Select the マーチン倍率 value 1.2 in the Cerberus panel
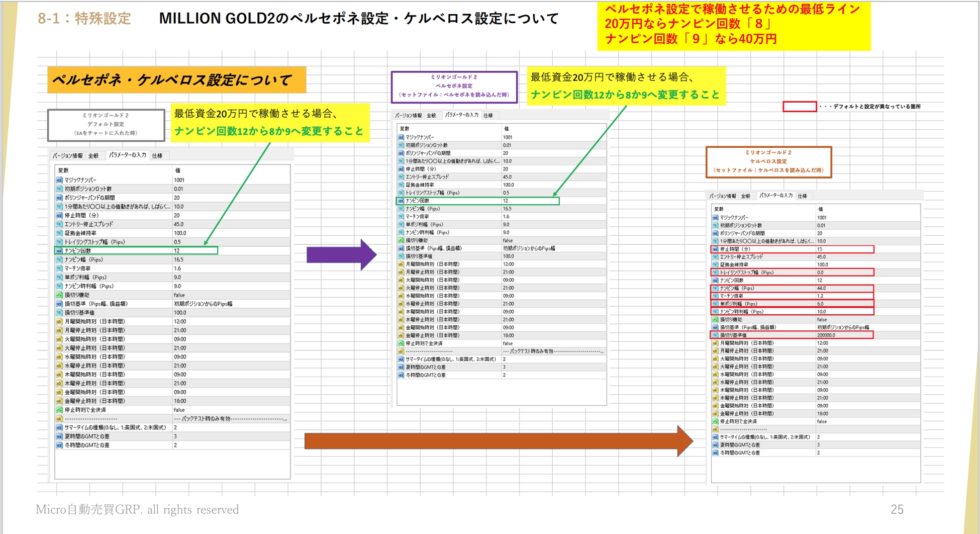 [x=820, y=296]
